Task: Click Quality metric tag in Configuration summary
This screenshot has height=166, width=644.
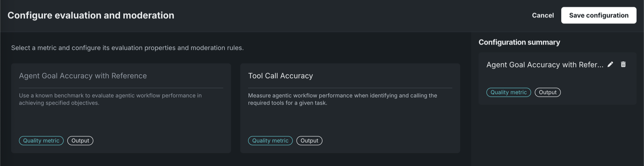Action: pyautogui.click(x=508, y=92)
